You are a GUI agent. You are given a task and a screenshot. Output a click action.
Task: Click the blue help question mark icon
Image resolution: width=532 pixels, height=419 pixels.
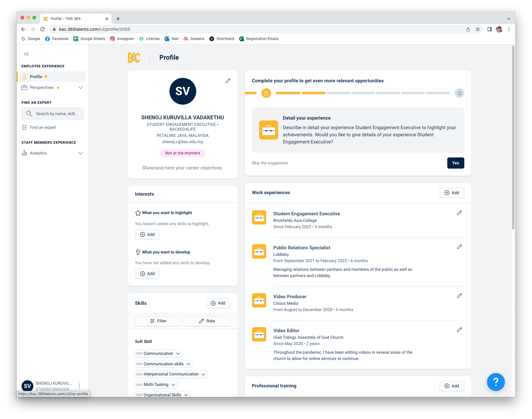pyautogui.click(x=495, y=382)
